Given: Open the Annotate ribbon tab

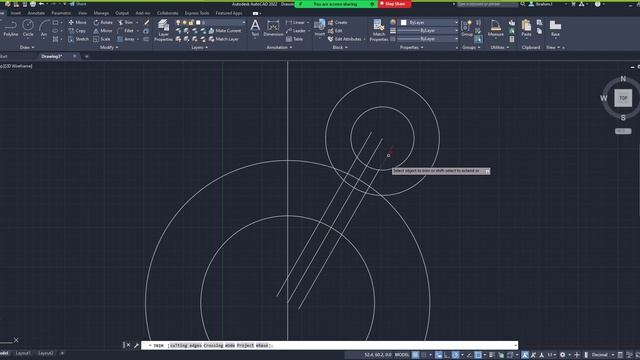Looking at the screenshot, I should pos(36,13).
